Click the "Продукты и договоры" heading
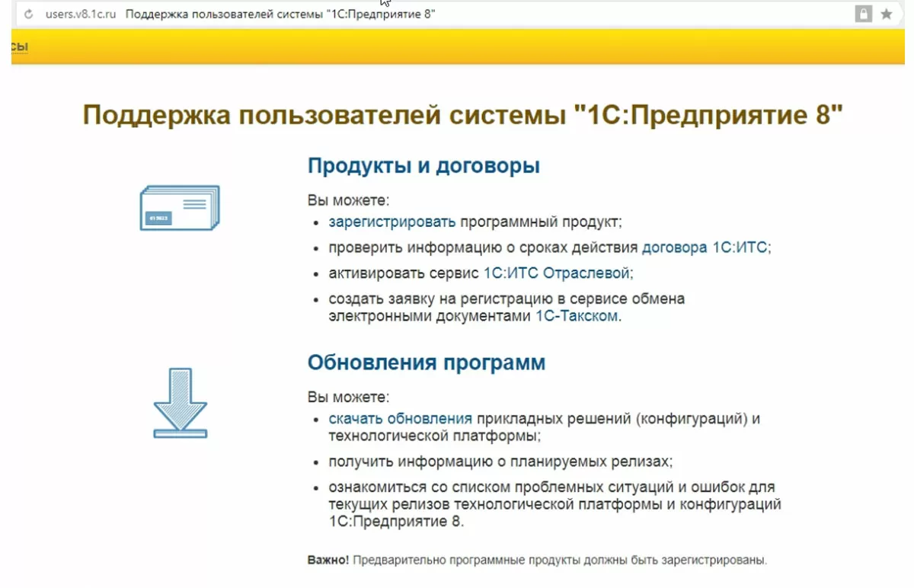Screen dimensions: 914x588 423,166
